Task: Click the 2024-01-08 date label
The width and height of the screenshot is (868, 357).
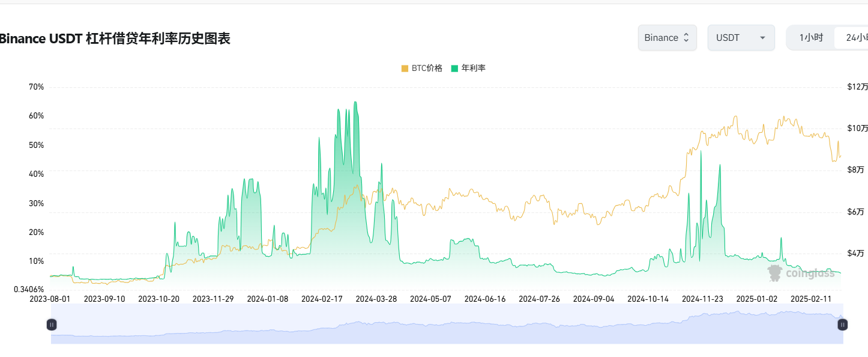Action: 267,299
